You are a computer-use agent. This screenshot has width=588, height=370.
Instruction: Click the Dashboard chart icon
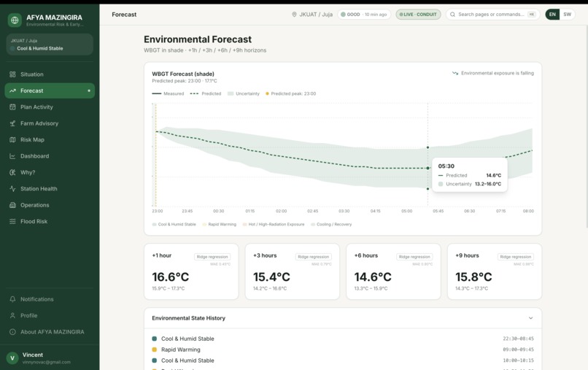(12, 156)
